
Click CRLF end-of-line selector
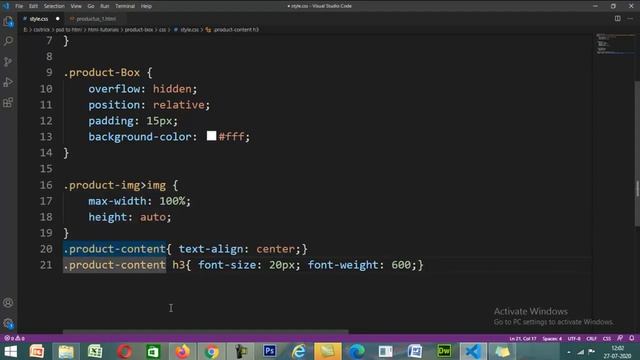click(x=591, y=338)
